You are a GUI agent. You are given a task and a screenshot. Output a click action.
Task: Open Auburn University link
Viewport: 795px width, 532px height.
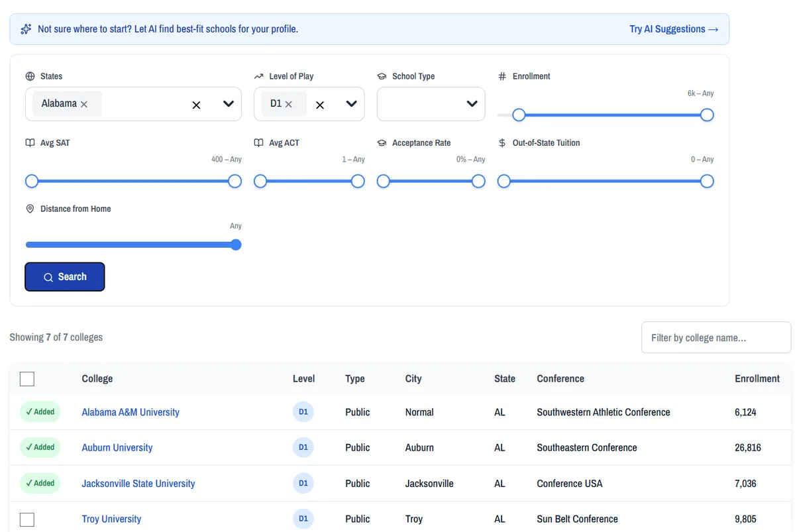(x=117, y=448)
